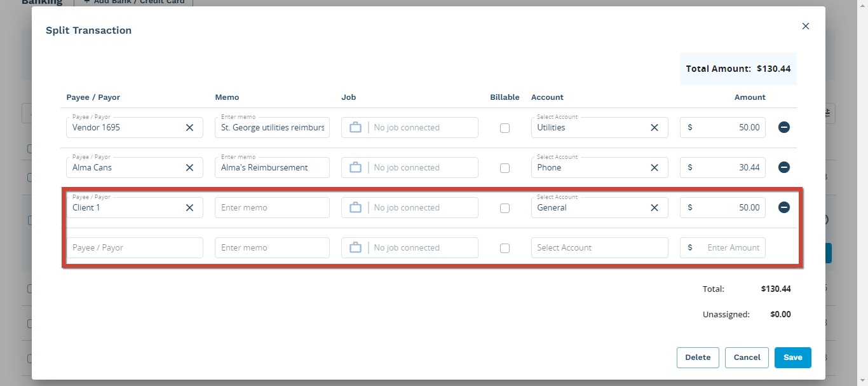The height and width of the screenshot is (386, 868).
Task: Open job selector in Vendor 1695 row
Action: [409, 127]
